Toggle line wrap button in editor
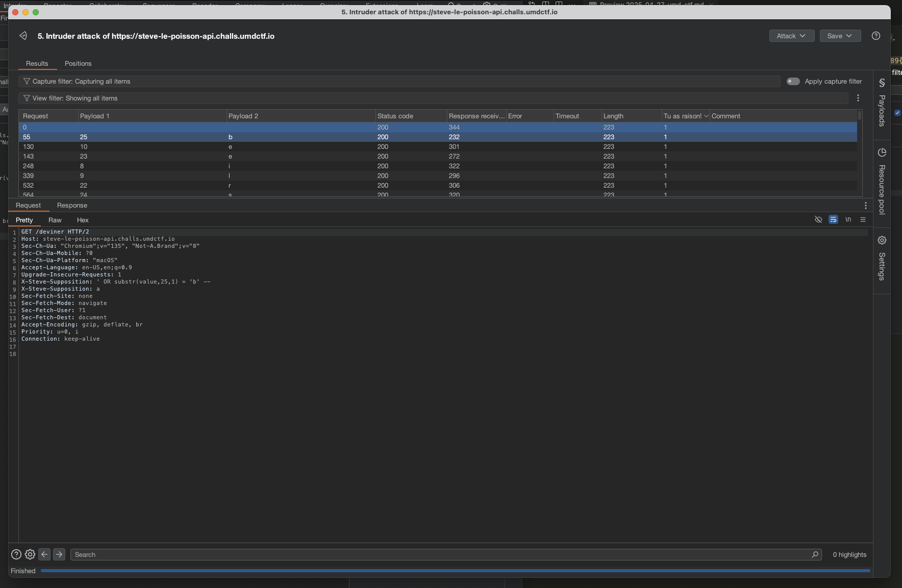This screenshot has height=588, width=902. [833, 220]
